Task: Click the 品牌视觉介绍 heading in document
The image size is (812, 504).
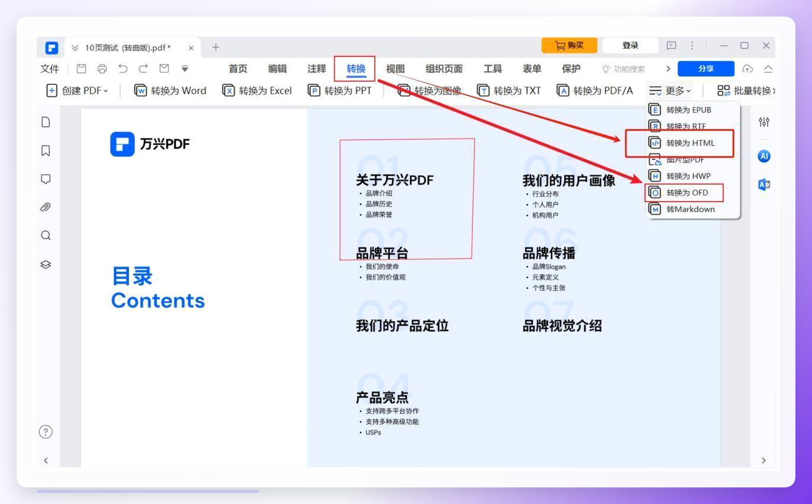Action: pos(562,326)
